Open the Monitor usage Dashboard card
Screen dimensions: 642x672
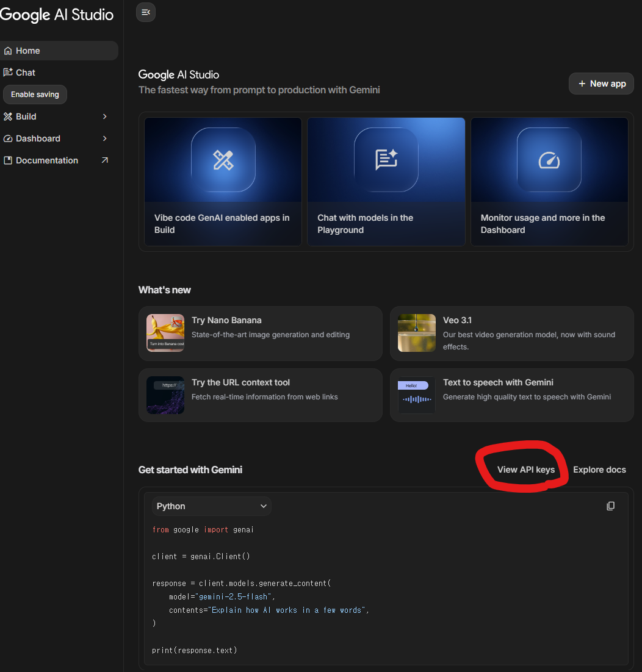coord(549,182)
